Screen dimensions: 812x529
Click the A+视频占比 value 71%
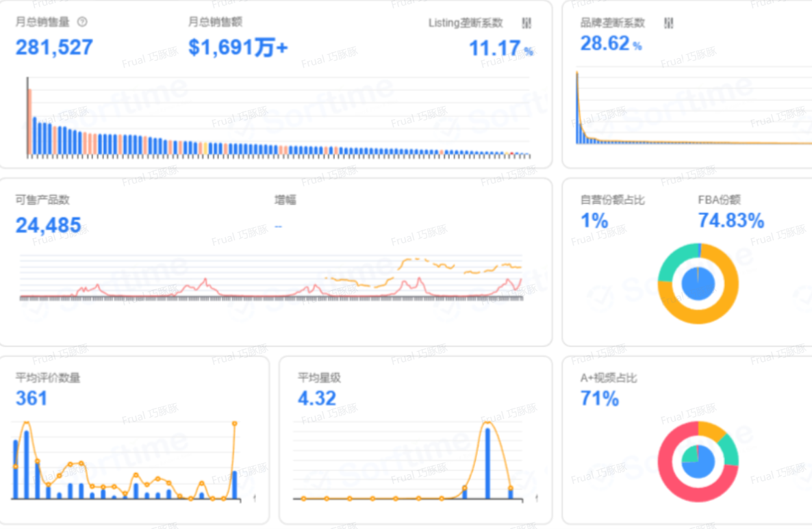(599, 398)
